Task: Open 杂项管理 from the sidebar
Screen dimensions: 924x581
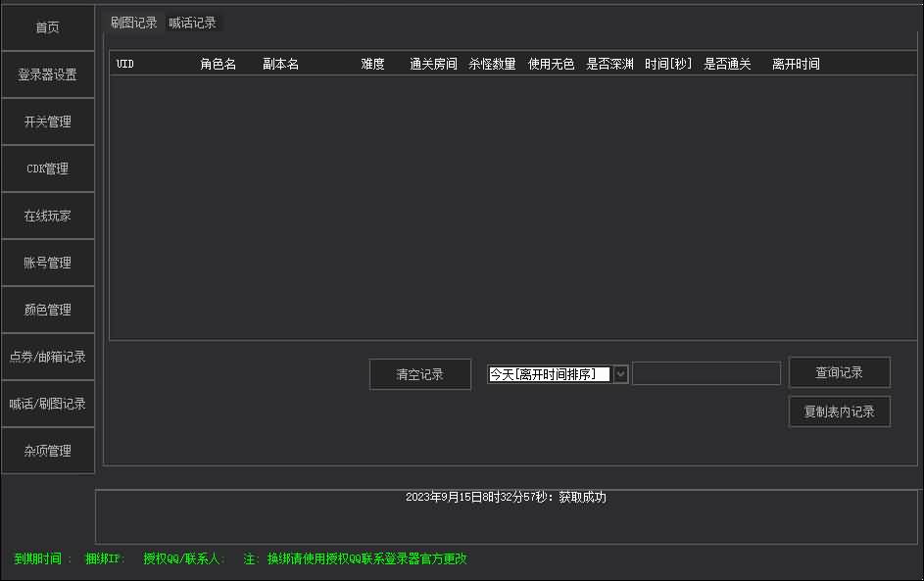Action: tap(48, 451)
